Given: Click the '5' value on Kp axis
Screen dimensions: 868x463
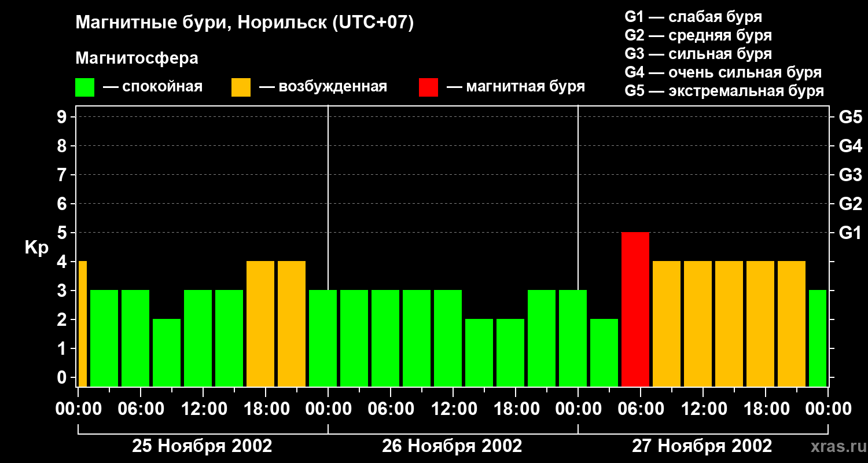Looking at the screenshot, I should pyautogui.click(x=63, y=233).
